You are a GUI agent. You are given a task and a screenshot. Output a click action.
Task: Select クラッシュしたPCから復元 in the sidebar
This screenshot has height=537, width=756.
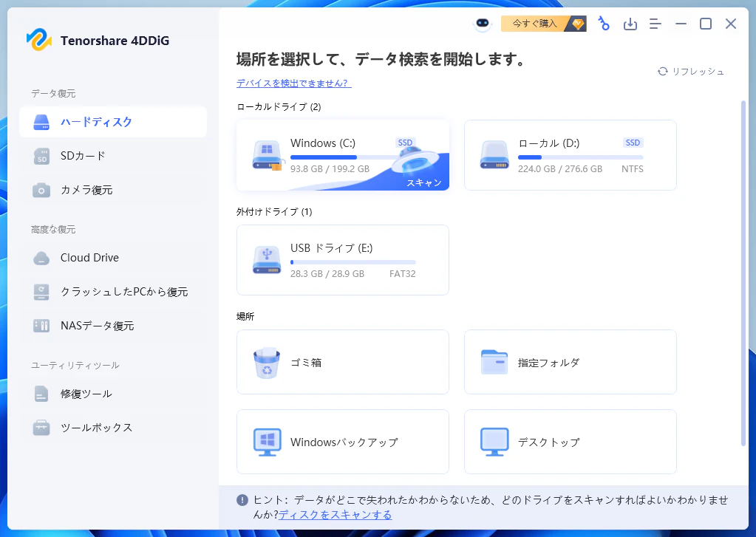coord(113,292)
